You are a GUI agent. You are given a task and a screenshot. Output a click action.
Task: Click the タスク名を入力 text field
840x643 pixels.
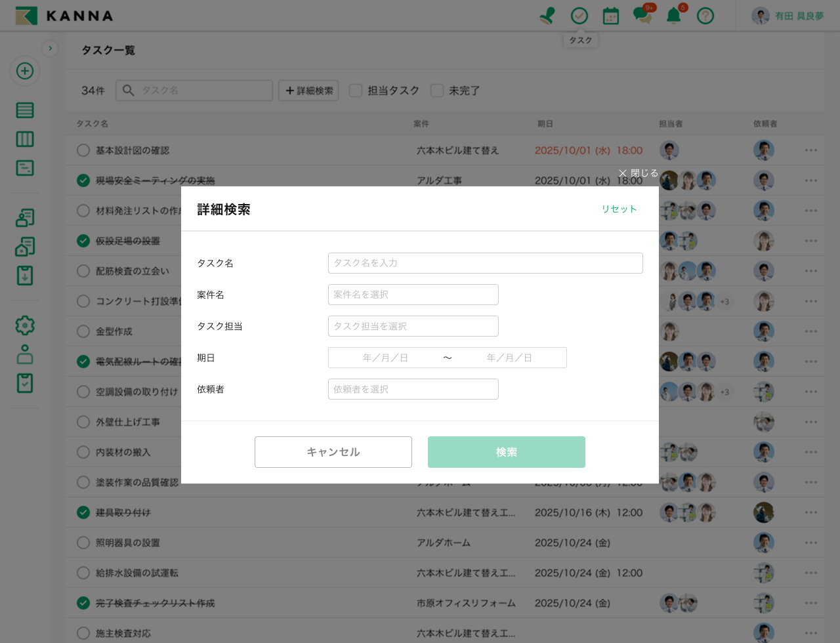(x=485, y=263)
